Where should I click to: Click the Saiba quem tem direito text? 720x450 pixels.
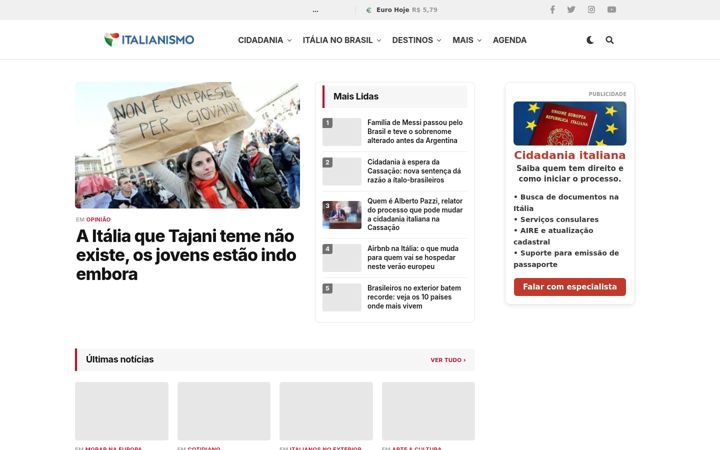[x=570, y=174]
